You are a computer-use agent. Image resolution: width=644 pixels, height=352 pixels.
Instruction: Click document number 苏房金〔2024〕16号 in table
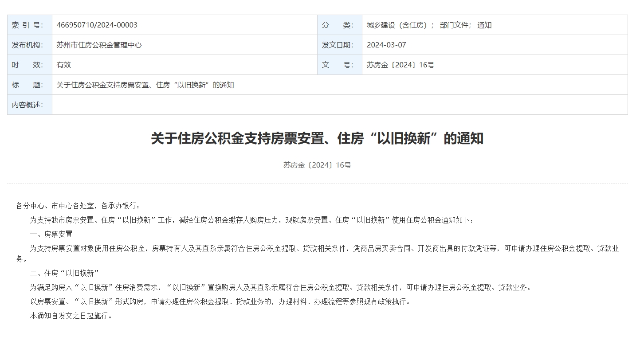tap(401, 65)
